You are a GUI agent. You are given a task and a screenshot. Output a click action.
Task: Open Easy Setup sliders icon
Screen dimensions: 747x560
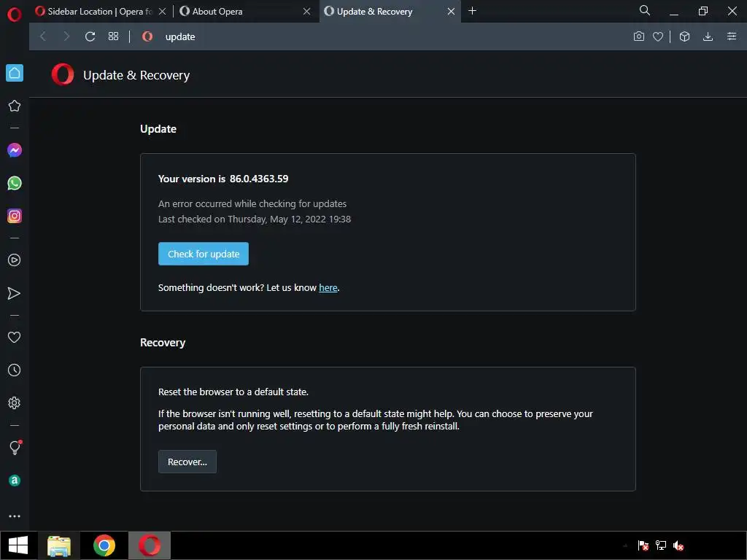732,36
